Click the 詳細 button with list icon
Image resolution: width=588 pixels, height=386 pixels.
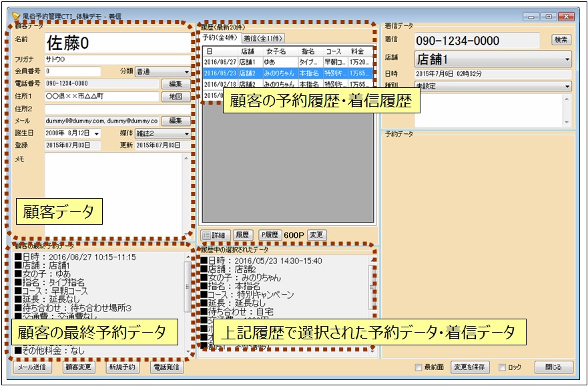pos(215,235)
